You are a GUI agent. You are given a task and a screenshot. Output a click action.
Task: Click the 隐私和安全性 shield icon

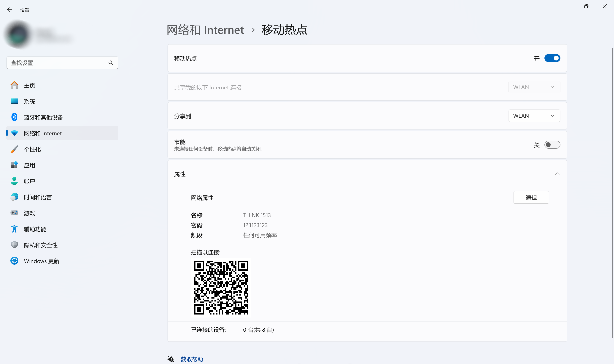point(14,245)
